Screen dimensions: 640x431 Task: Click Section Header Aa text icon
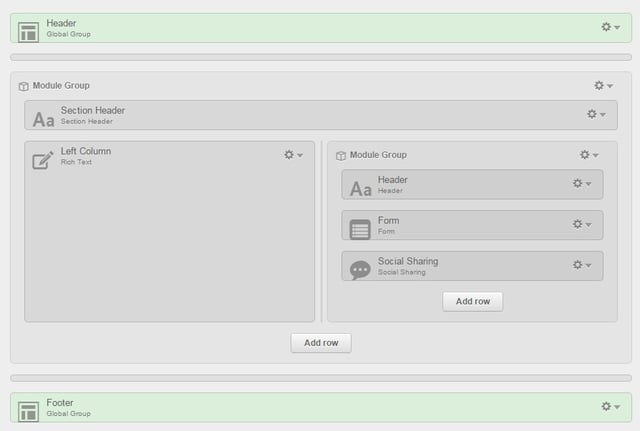[43, 120]
